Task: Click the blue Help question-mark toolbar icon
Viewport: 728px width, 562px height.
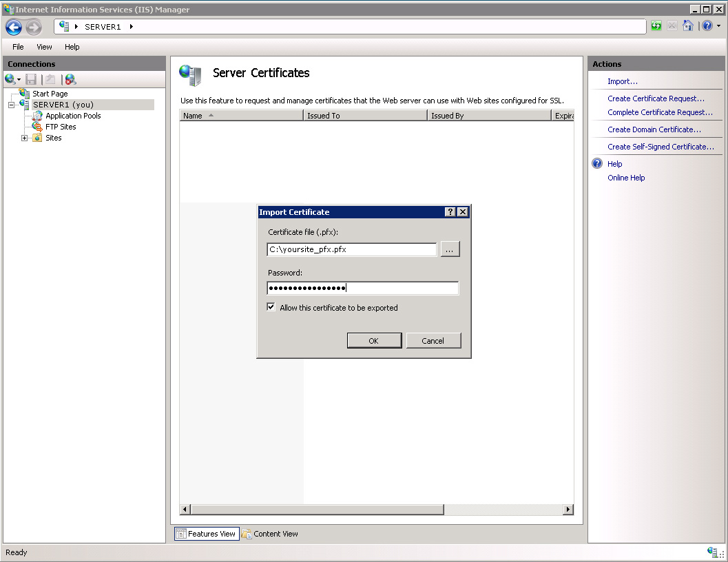Action: pyautogui.click(x=707, y=26)
